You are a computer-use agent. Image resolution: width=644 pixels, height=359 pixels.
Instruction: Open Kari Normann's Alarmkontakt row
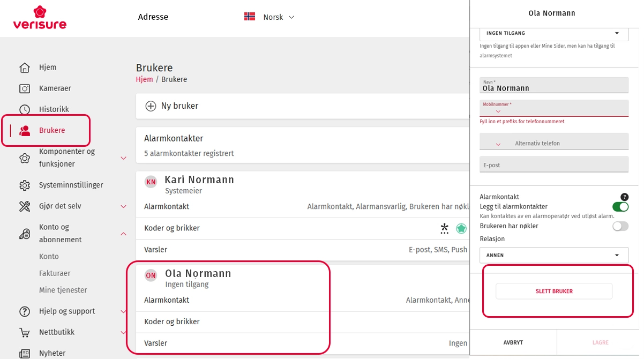(303, 207)
